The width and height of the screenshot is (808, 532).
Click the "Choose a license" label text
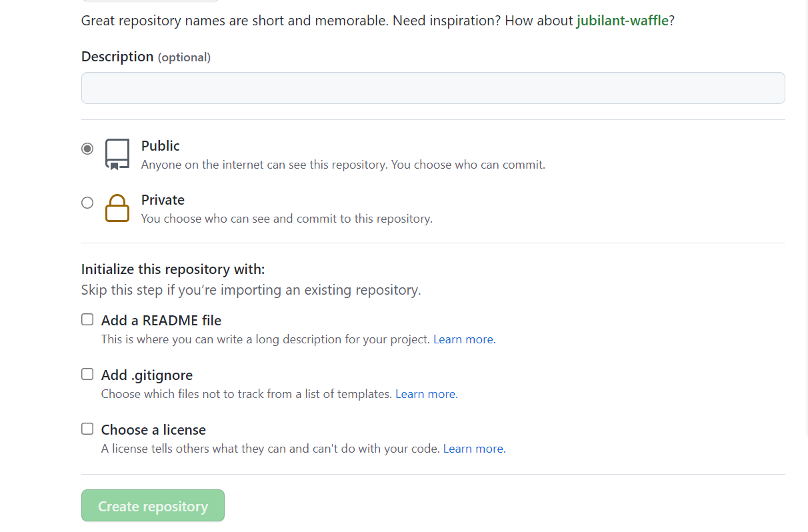153,430
